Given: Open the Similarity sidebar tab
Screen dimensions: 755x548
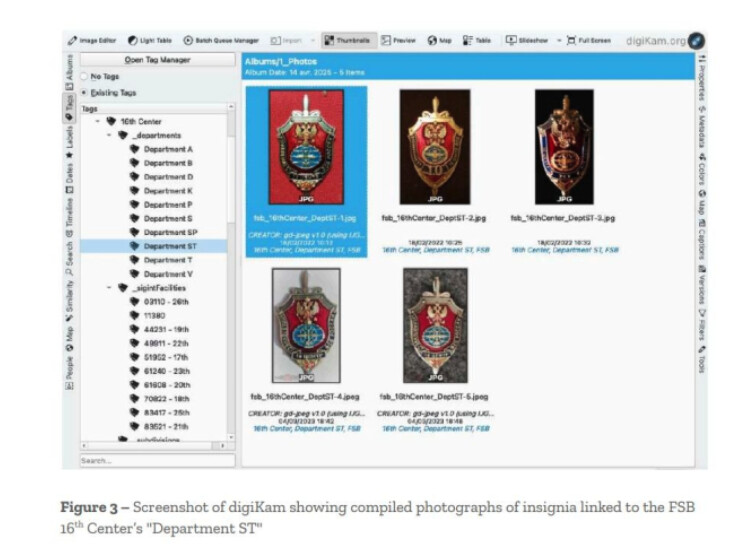Looking at the screenshot, I should 69,300.
